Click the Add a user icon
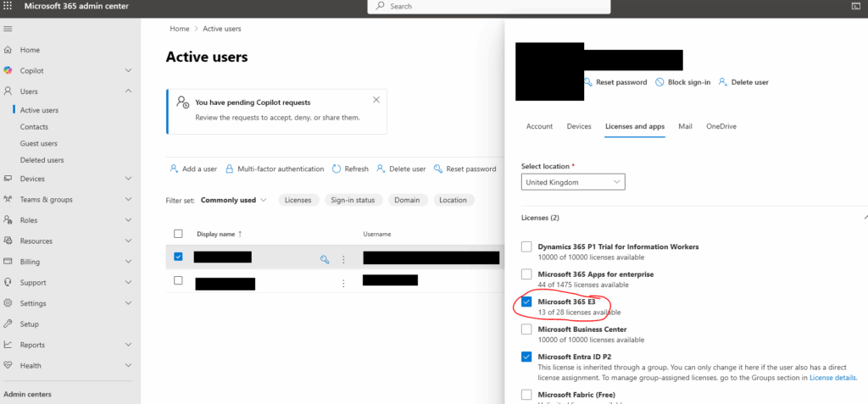The image size is (868, 404). click(174, 169)
